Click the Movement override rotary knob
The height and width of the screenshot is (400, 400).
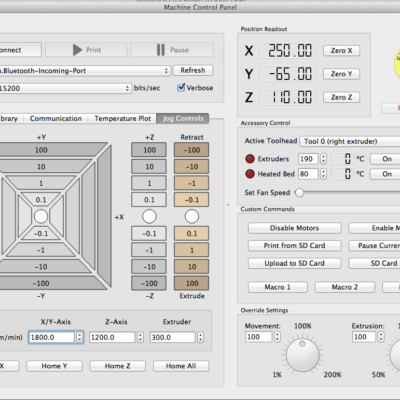point(303,355)
